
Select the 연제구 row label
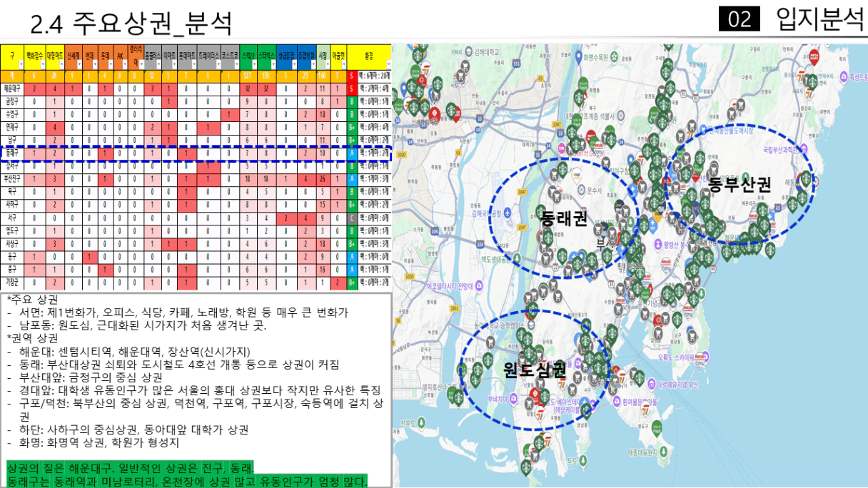click(13, 127)
